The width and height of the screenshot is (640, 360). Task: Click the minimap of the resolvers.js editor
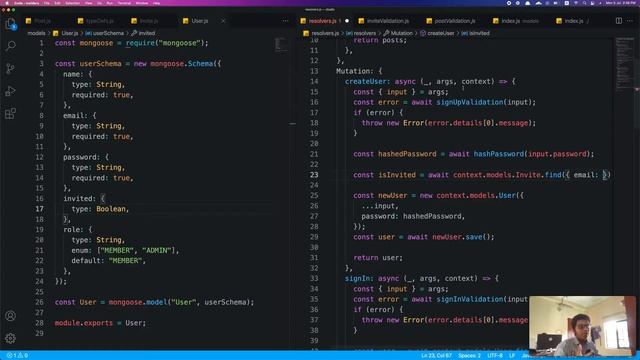(x=624, y=63)
